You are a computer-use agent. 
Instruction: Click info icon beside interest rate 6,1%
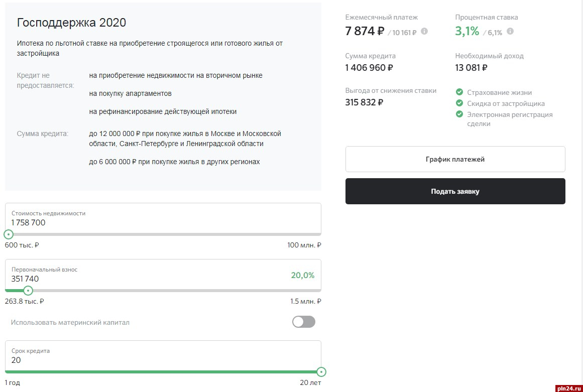tap(510, 32)
